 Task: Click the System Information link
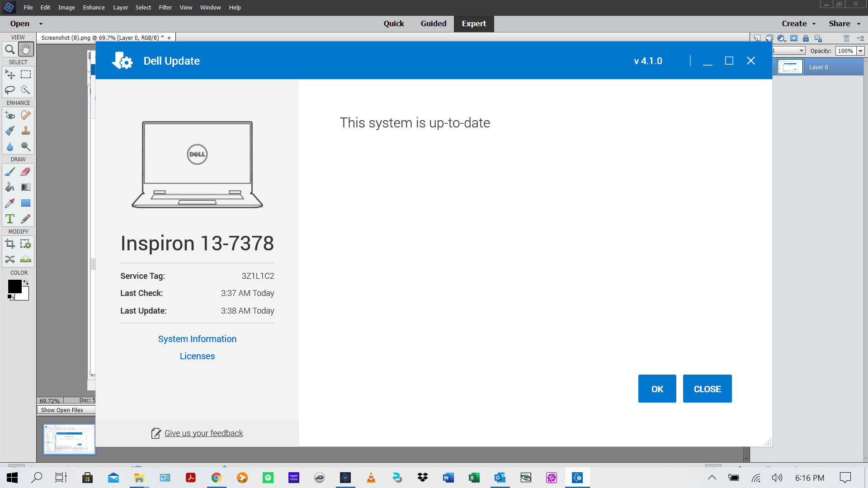[197, 339]
